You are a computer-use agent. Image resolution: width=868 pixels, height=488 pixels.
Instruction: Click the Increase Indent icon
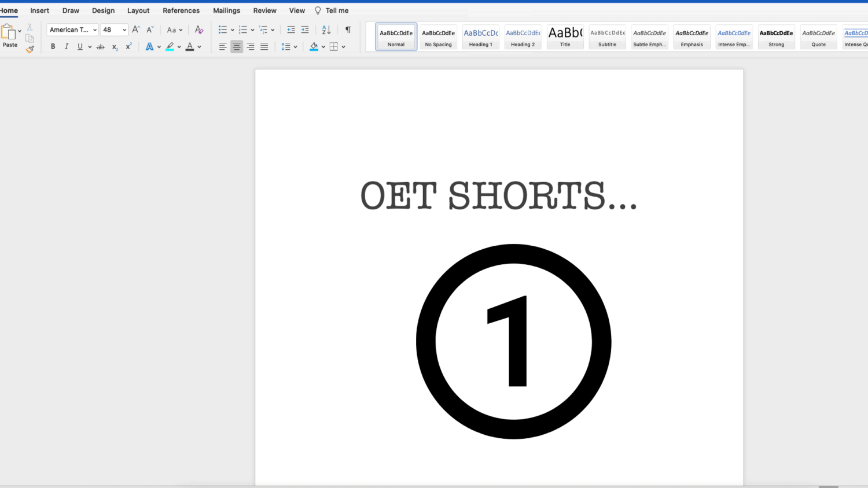305,29
